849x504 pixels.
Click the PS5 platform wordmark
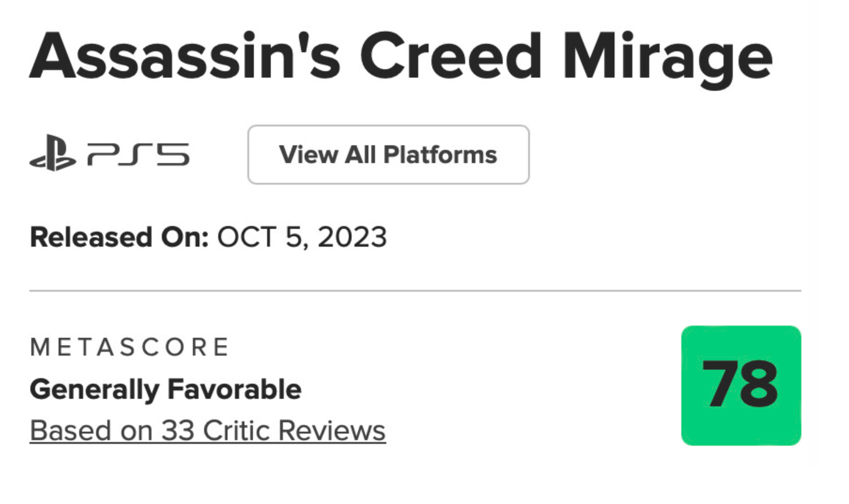pyautogui.click(x=138, y=155)
